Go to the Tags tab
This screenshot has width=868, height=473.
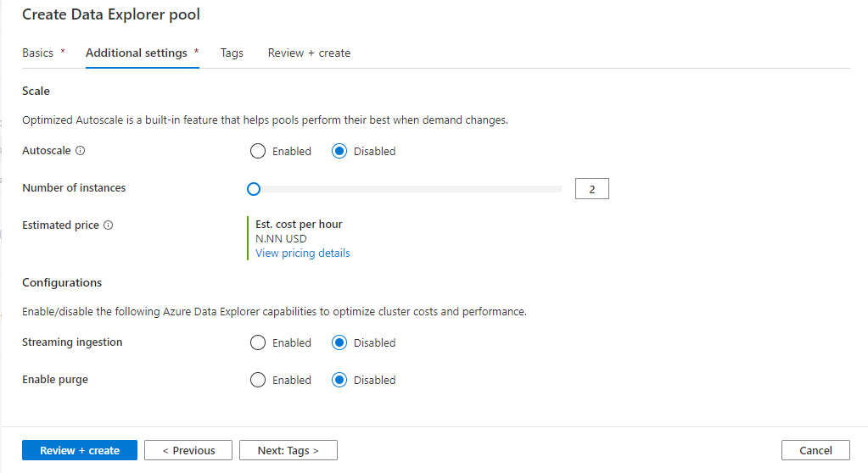pos(232,53)
